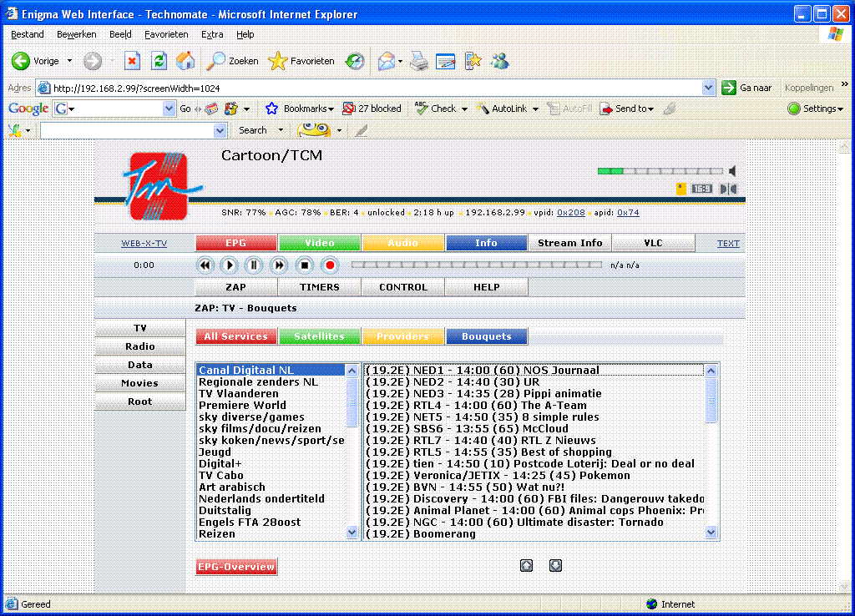The width and height of the screenshot is (855, 616).
Task: Select the Providers filter button
Action: click(403, 336)
